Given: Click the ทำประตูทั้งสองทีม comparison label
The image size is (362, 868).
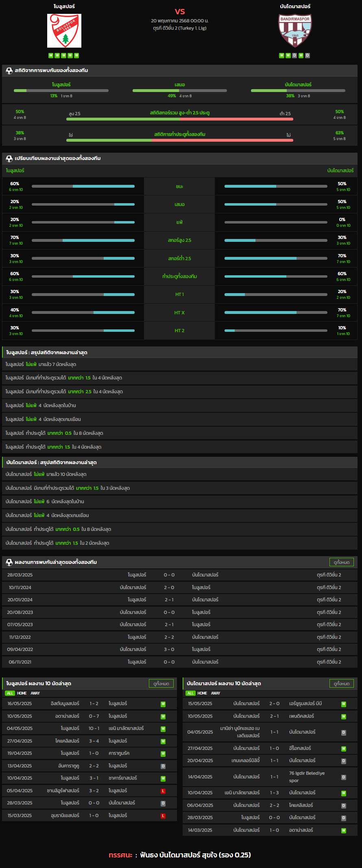Looking at the screenshot, I should coord(179,276).
